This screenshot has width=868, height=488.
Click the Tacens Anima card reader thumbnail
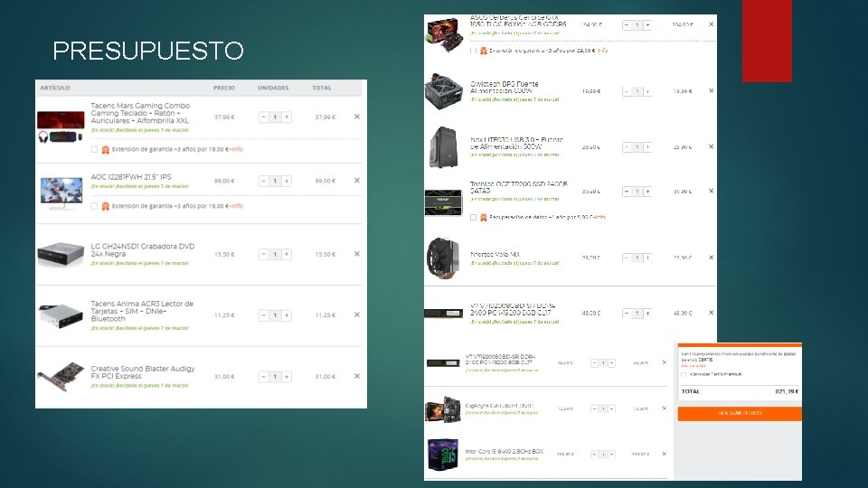coord(61,316)
